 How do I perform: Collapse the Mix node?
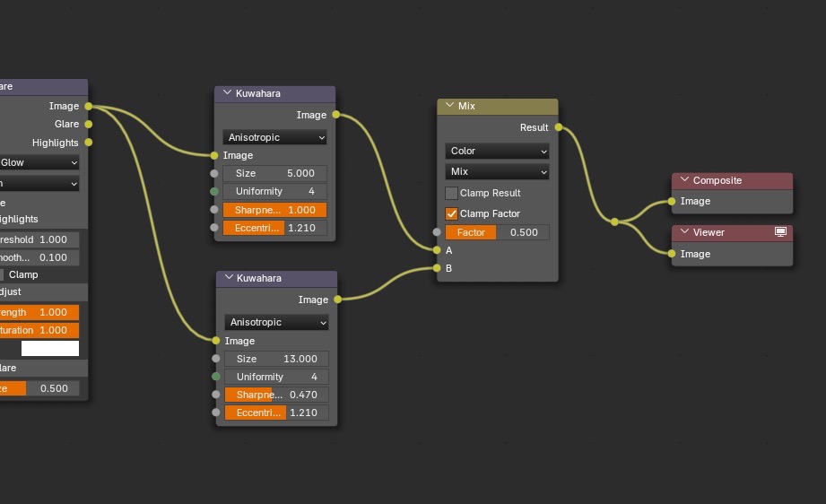tap(449, 105)
